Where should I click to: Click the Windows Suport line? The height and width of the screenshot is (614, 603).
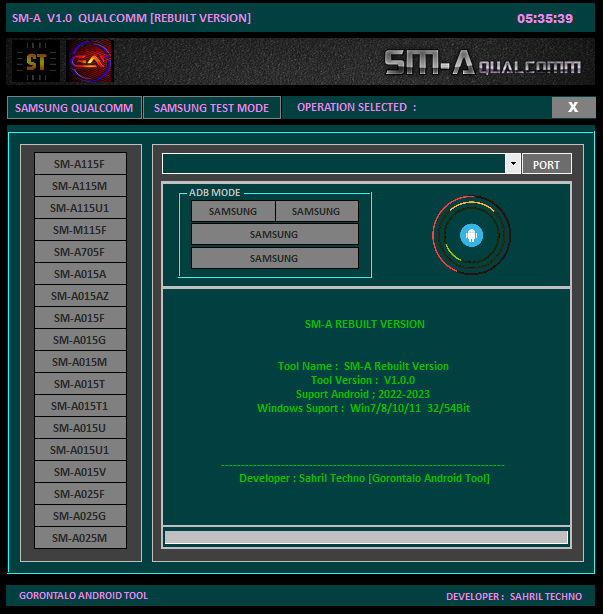[363, 408]
